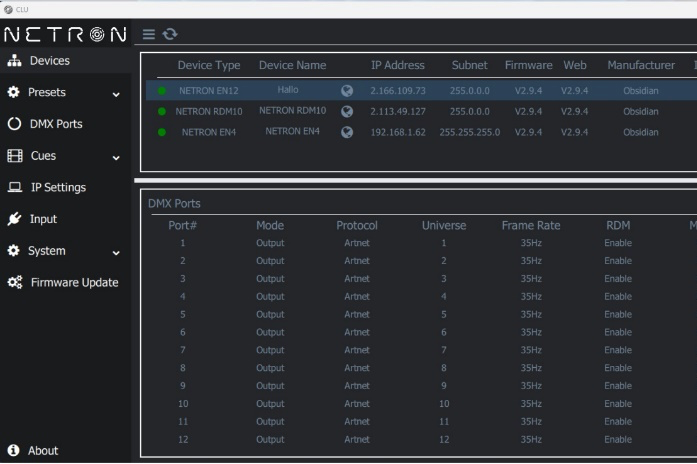The height and width of the screenshot is (464, 697).
Task: Select device name Hallo
Action: 288,90
